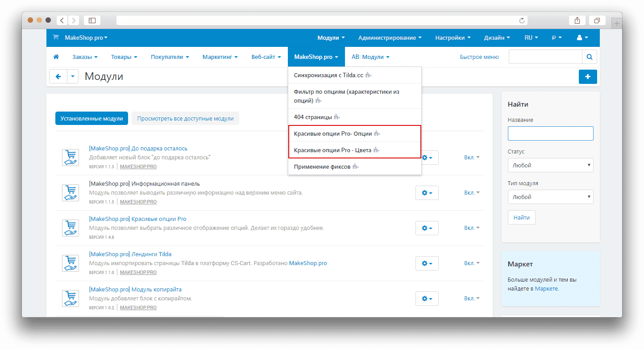The image size is (644, 349).
Task: Open the Дизайн menu
Action: (497, 38)
